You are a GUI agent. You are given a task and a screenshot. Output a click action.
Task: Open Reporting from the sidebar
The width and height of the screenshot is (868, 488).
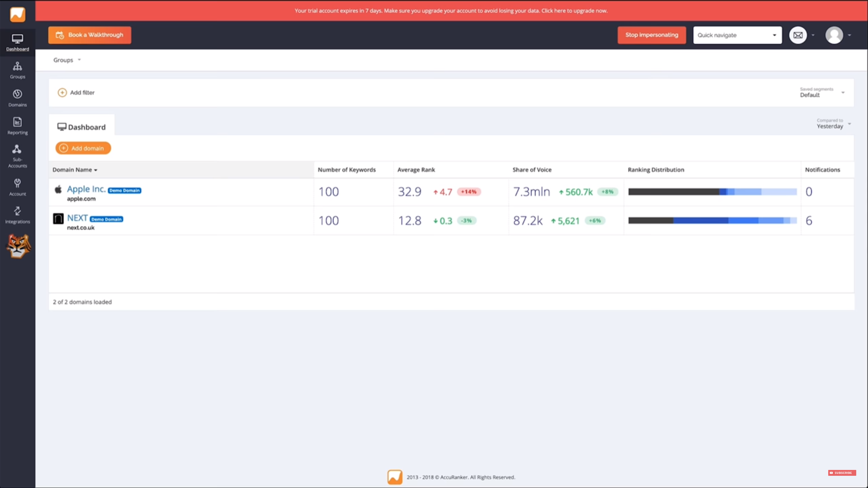[17, 126]
